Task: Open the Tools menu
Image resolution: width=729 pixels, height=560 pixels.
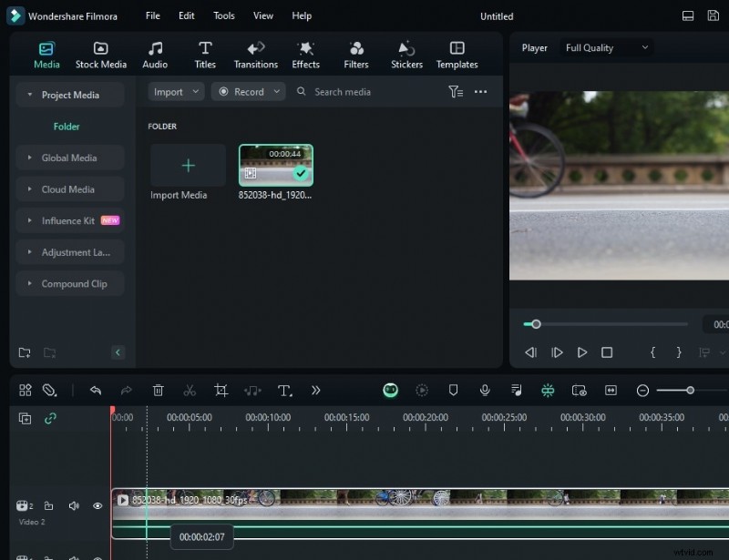Action: (223, 15)
